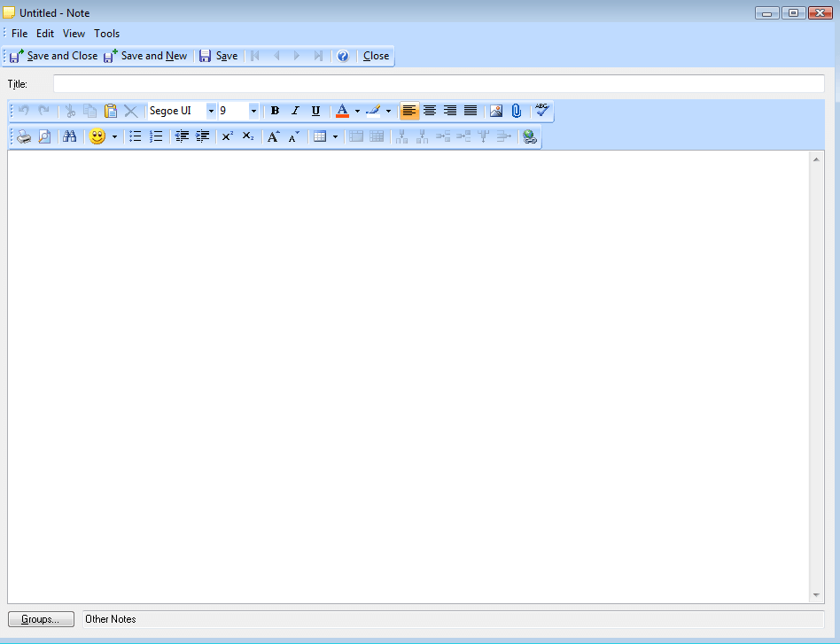This screenshot has height=644, width=840.
Task: Click the Save and Close button
Action: point(51,55)
